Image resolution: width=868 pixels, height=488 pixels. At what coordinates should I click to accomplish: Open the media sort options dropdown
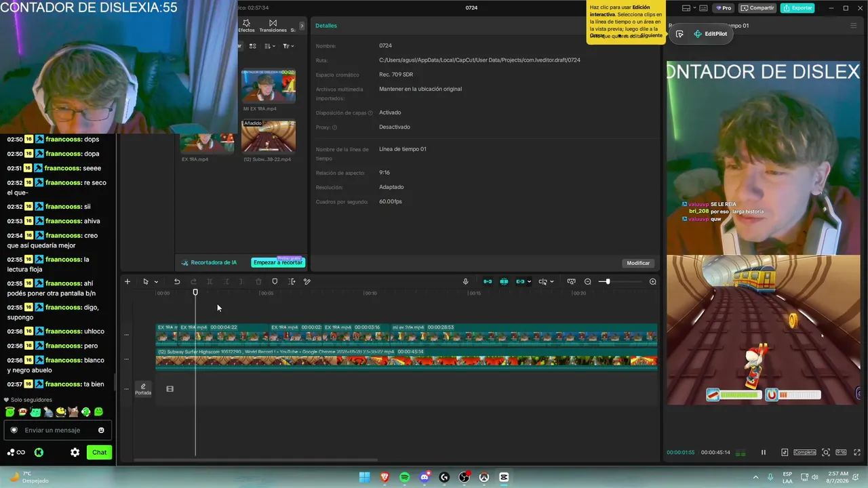[x=269, y=46]
